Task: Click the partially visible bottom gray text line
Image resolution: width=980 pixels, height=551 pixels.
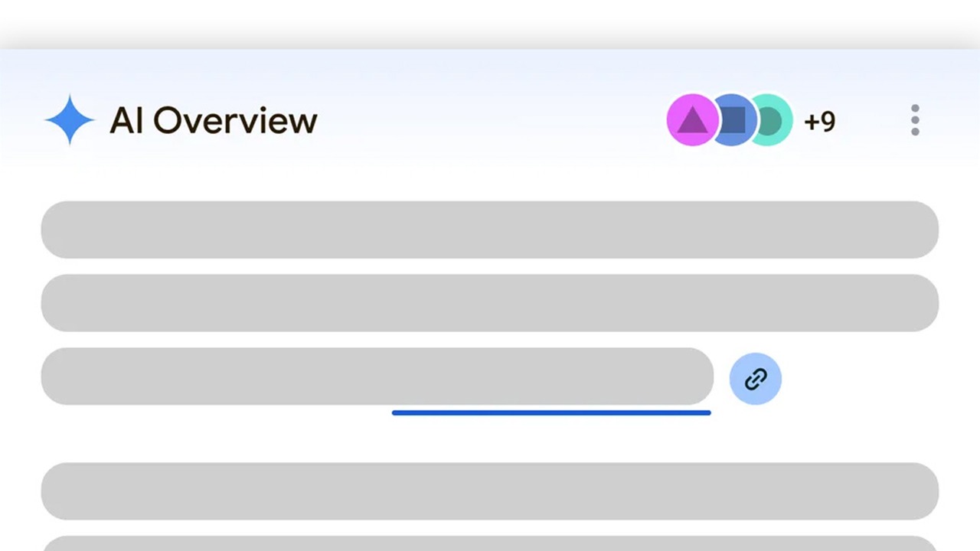Action: (490, 544)
